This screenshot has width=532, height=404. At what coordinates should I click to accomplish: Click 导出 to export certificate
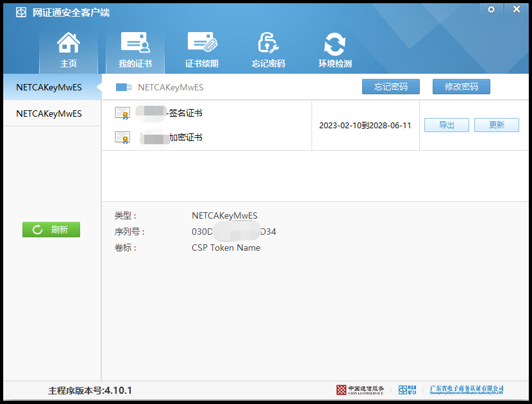[x=446, y=125]
